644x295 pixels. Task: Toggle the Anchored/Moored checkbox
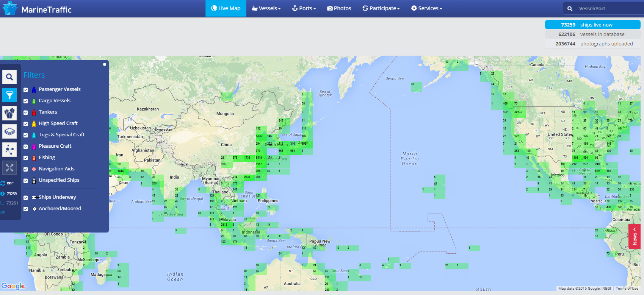pos(26,209)
